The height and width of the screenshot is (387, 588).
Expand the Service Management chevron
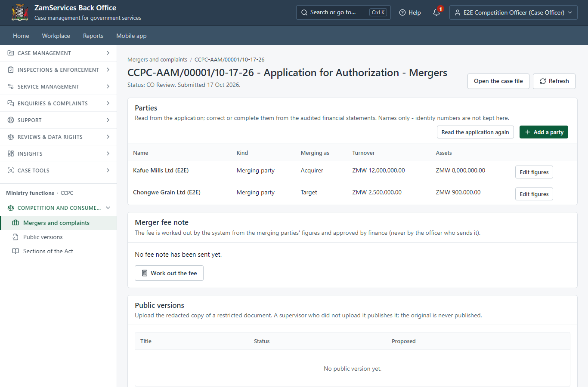(108, 86)
